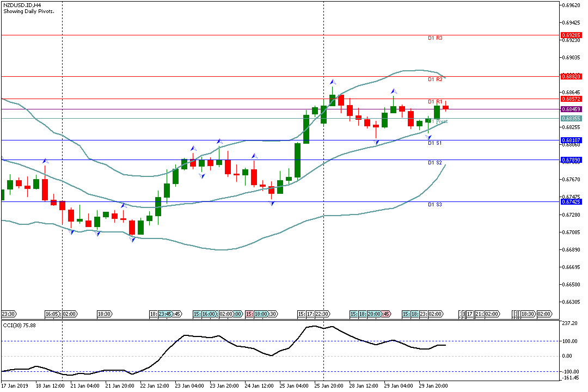Click the 0.69425 price axis value
The image size is (588, 392).
click(571, 22)
